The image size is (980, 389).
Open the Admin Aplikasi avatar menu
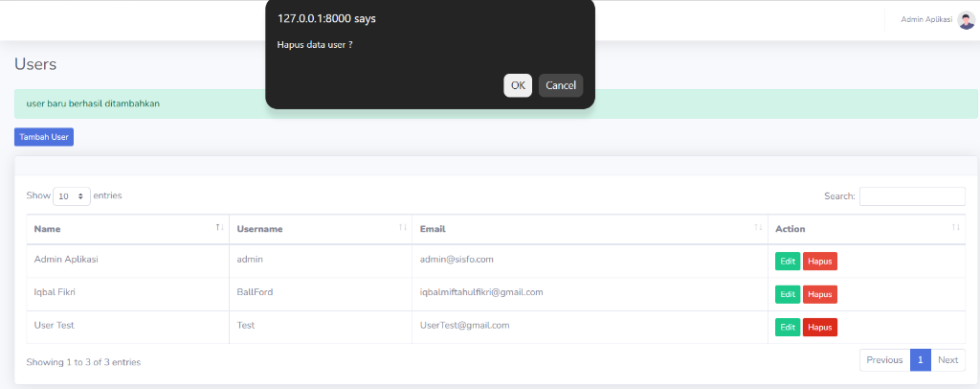tap(966, 20)
